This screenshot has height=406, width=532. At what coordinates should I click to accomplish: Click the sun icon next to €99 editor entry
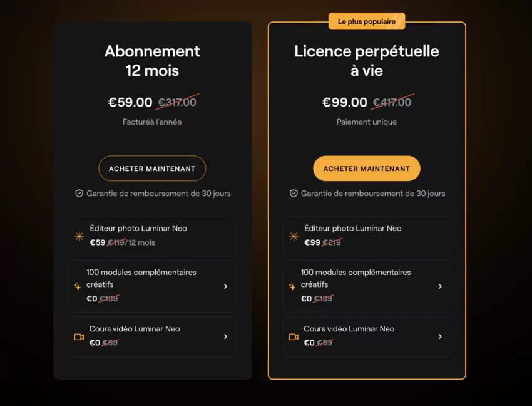click(294, 236)
